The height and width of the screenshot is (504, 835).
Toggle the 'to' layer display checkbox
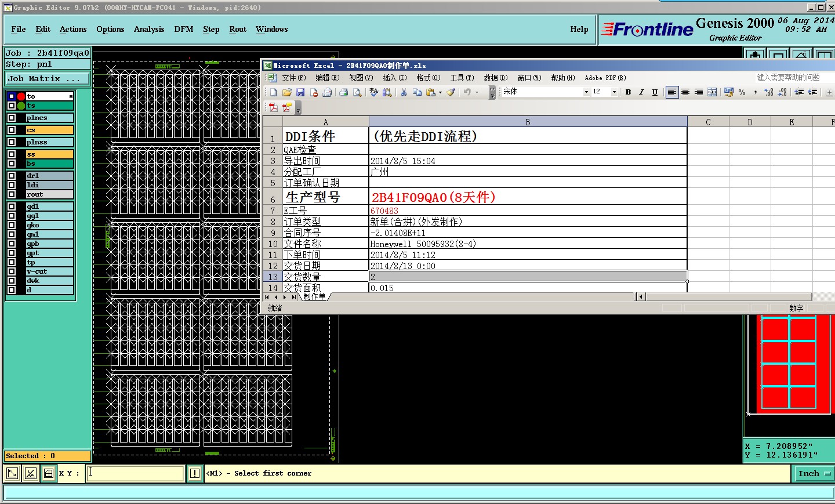tap(12, 96)
